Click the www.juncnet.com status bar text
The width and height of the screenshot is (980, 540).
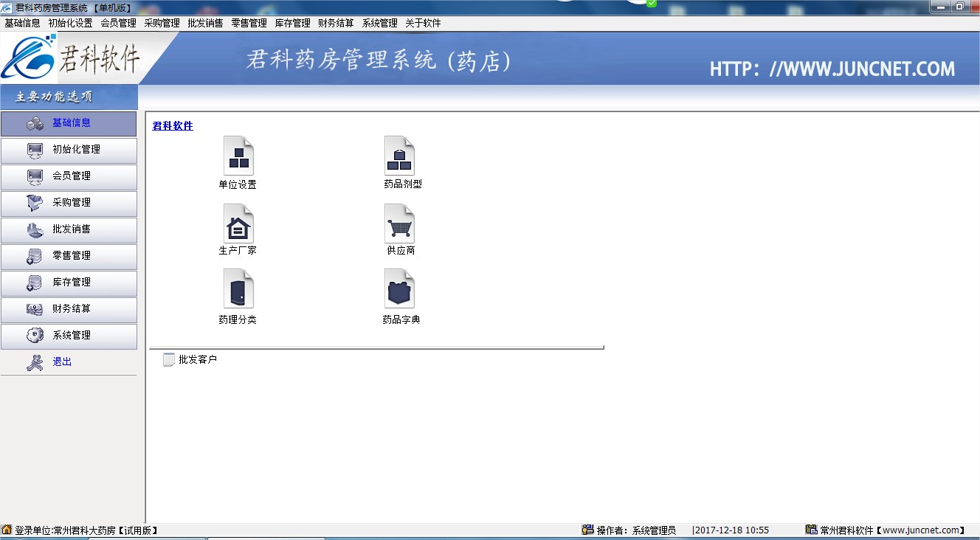coord(922,530)
